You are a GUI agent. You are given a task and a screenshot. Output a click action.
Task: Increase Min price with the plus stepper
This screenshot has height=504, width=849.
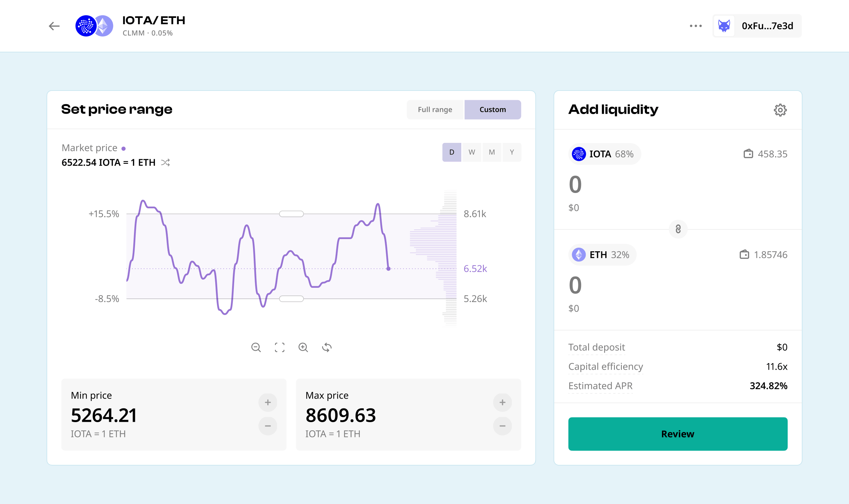click(268, 403)
